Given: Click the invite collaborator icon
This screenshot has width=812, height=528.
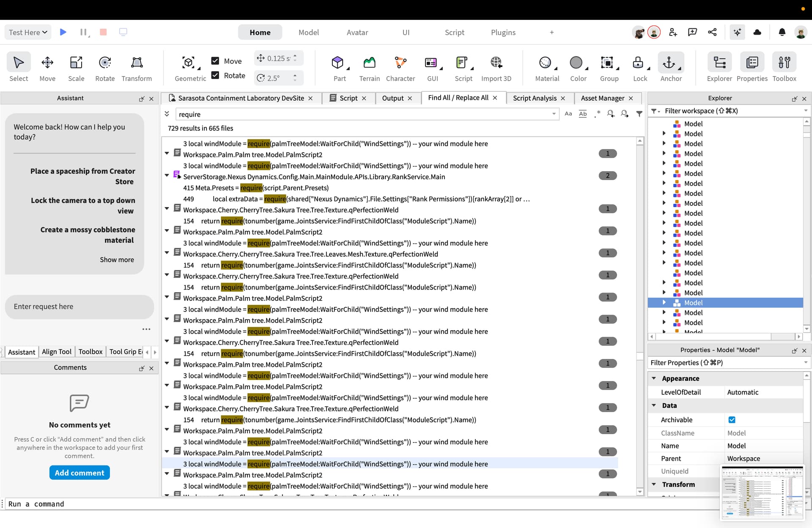Looking at the screenshot, I should [673, 32].
